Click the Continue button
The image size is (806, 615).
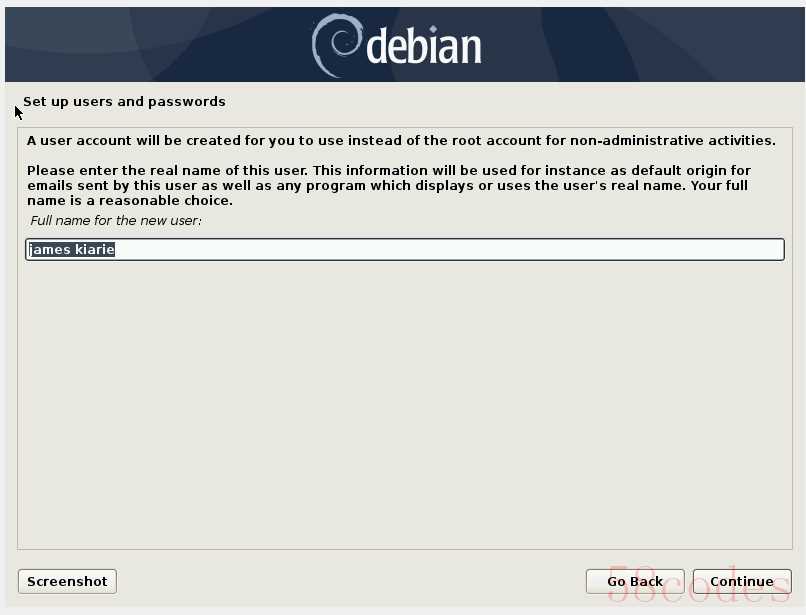click(x=742, y=582)
